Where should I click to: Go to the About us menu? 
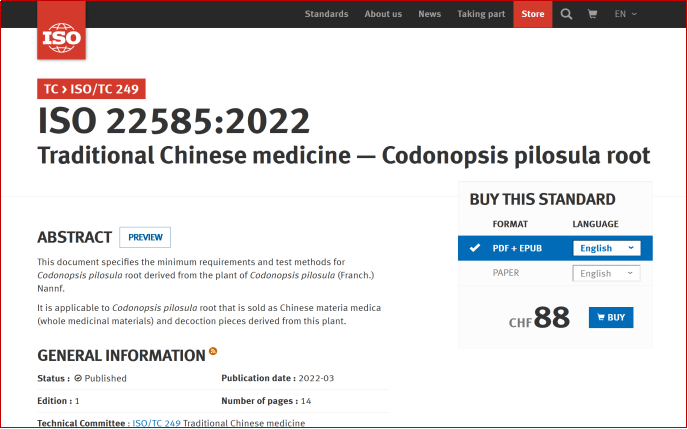pyautogui.click(x=383, y=14)
